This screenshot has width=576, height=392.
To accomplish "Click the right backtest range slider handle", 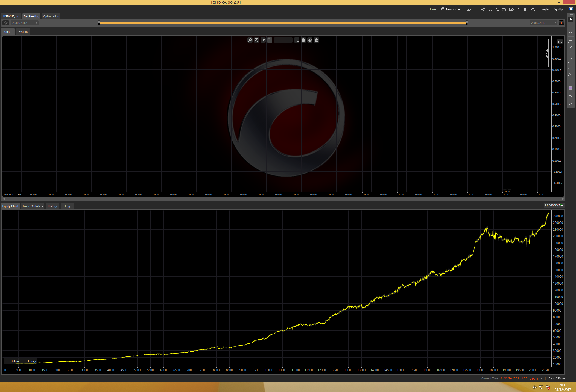I will pyautogui.click(x=467, y=23).
